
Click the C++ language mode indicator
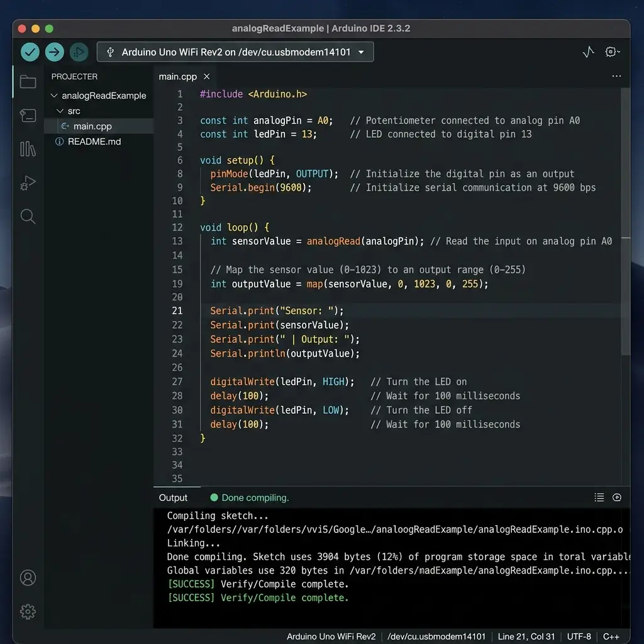pyautogui.click(x=611, y=636)
